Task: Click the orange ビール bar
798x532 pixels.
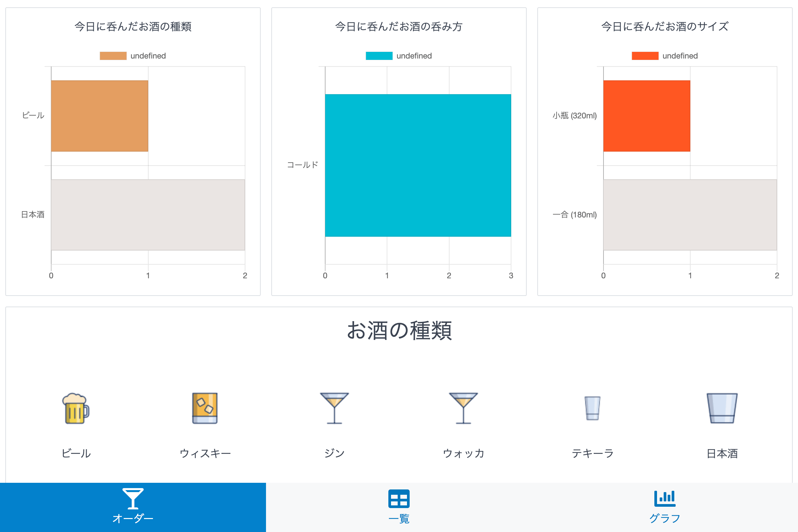Action: click(x=99, y=116)
